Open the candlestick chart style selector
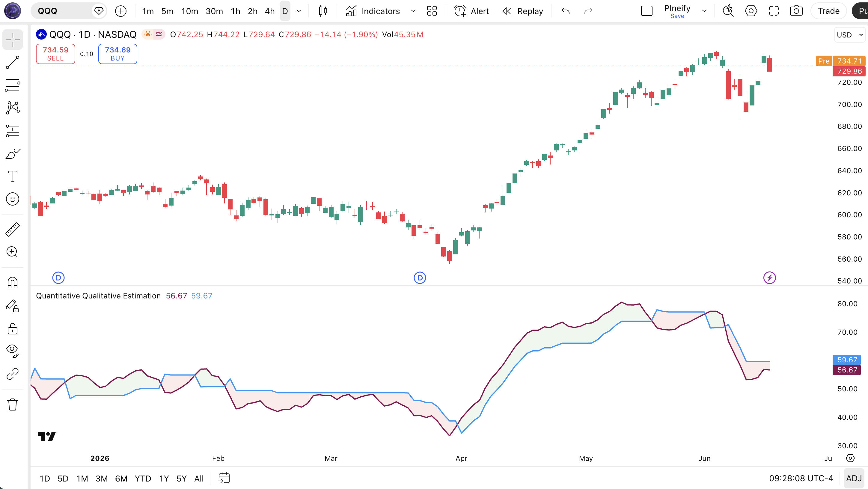The height and width of the screenshot is (489, 868). point(323,11)
